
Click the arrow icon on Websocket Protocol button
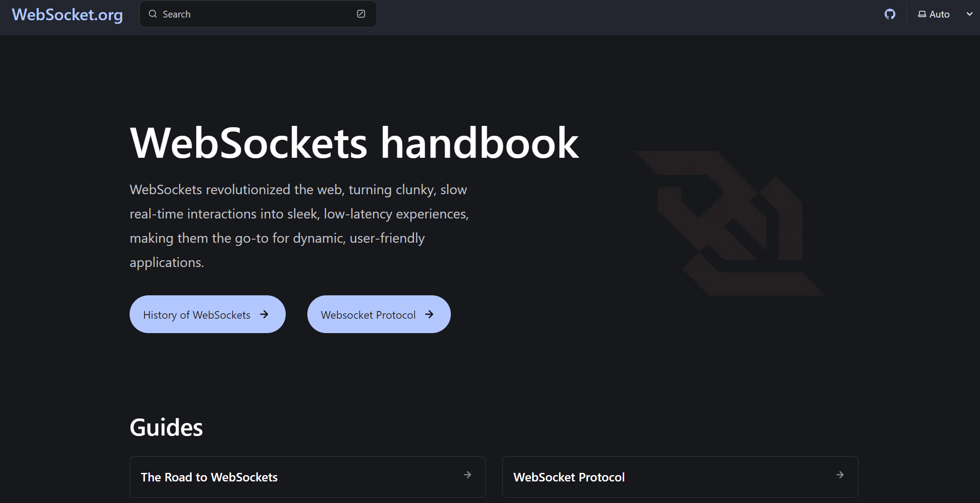click(x=430, y=314)
